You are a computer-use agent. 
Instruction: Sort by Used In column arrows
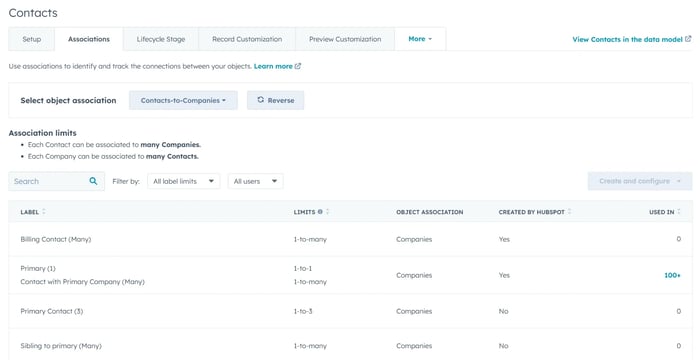click(x=679, y=212)
